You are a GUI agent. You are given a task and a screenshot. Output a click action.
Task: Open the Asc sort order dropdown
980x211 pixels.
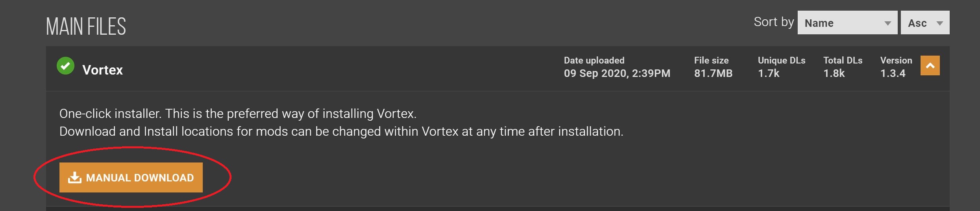coord(924,23)
